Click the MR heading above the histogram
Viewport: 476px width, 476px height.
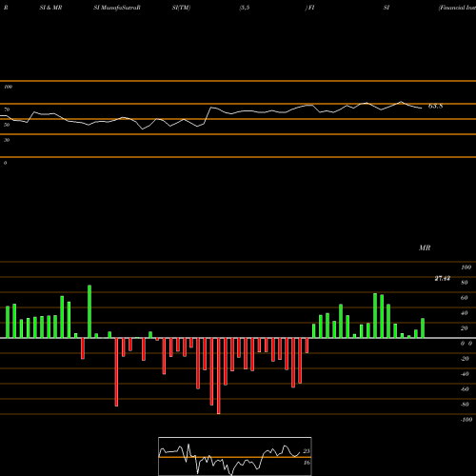[425, 248]
